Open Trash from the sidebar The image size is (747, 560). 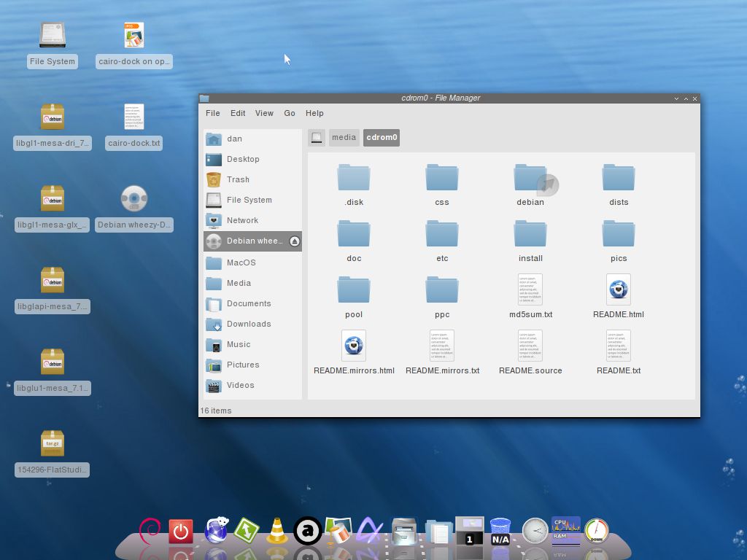coord(252,179)
